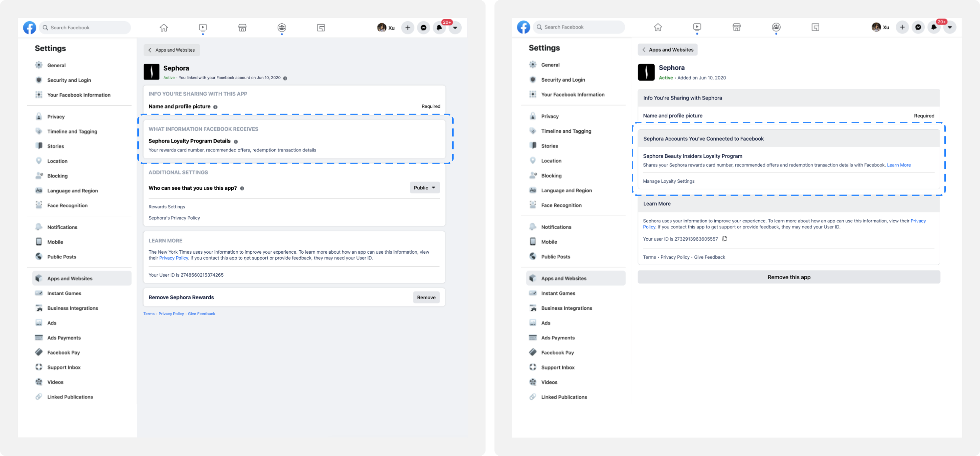Open Groups icon in left panel's navigation
The width and height of the screenshot is (980, 456).
click(x=282, y=27)
